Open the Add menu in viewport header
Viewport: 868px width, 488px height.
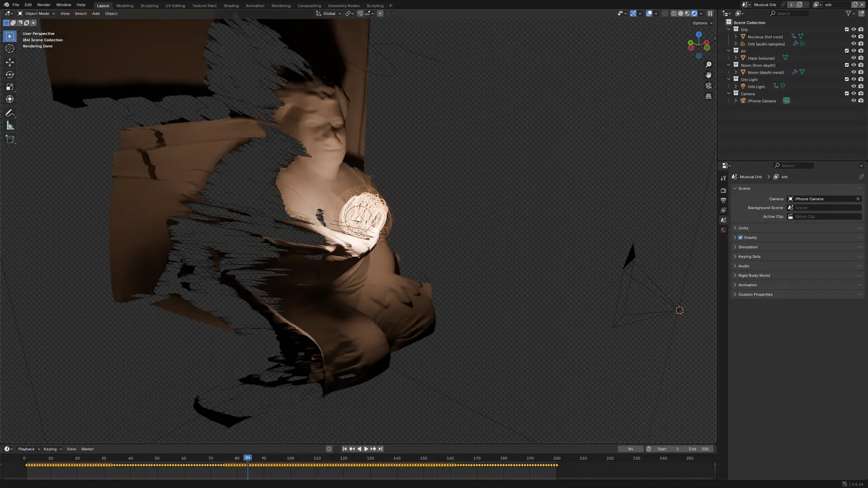pos(95,14)
